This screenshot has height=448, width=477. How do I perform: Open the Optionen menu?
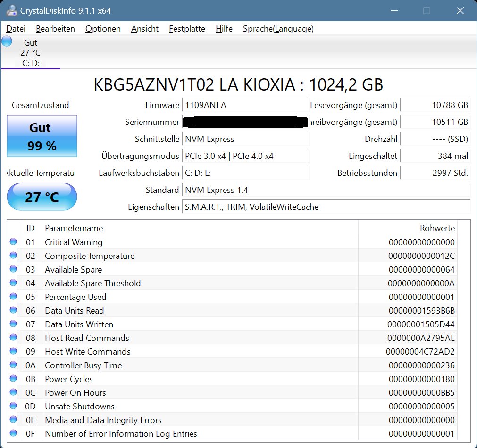103,29
